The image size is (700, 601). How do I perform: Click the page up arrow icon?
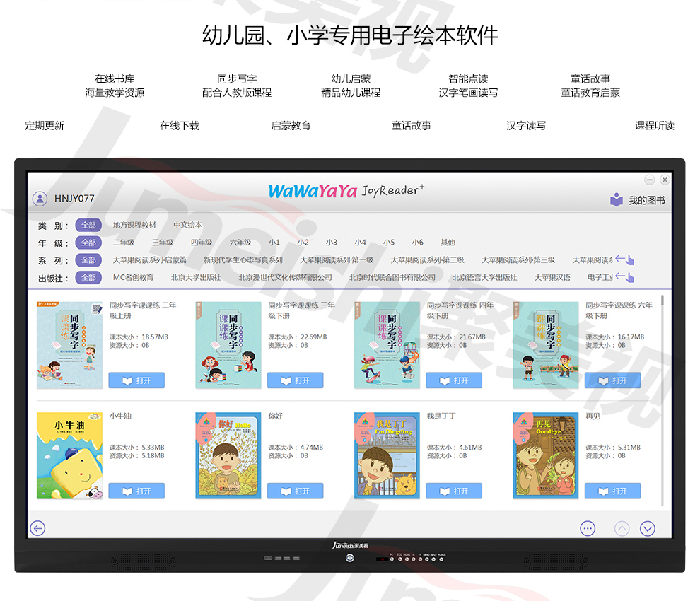click(622, 528)
